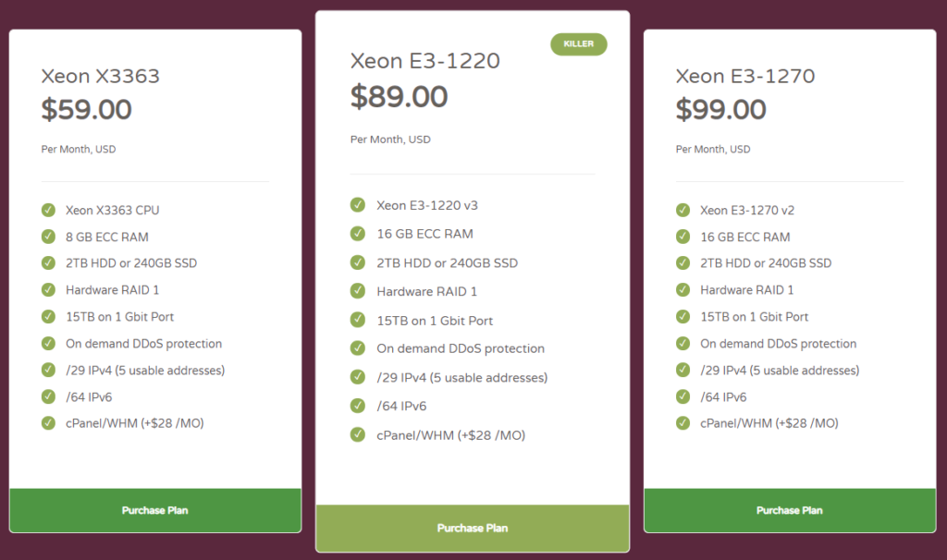
Task: Click checkmark icon beside Xeon E3-1220 v3
Action: (x=358, y=205)
